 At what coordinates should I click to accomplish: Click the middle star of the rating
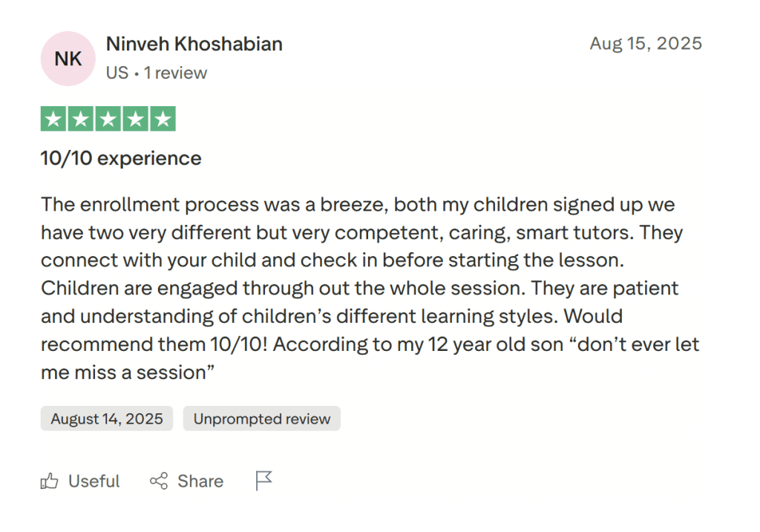pyautogui.click(x=108, y=118)
